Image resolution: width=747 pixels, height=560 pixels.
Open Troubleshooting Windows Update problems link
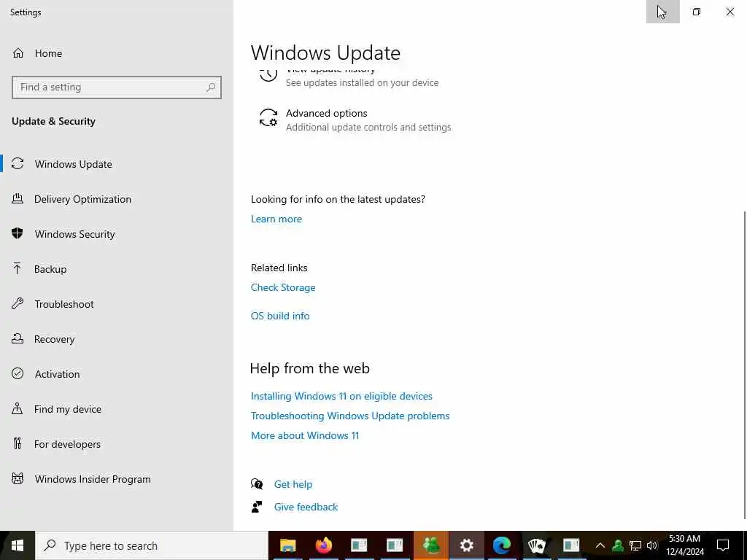[x=350, y=416]
